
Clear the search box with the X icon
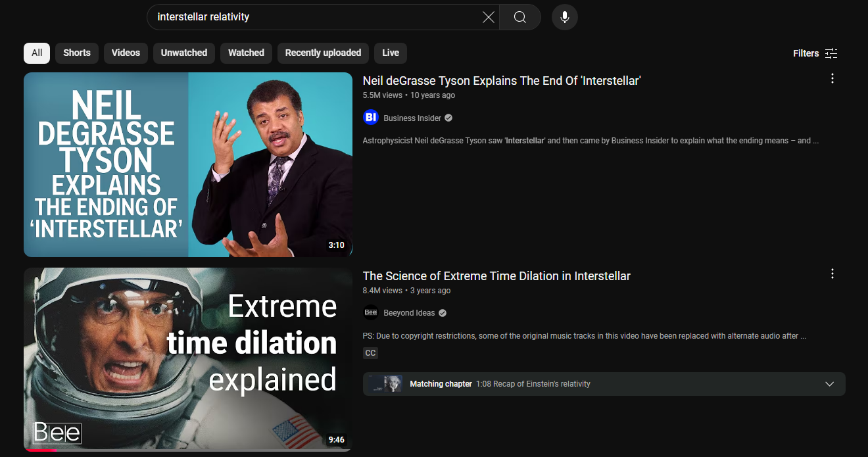click(488, 17)
